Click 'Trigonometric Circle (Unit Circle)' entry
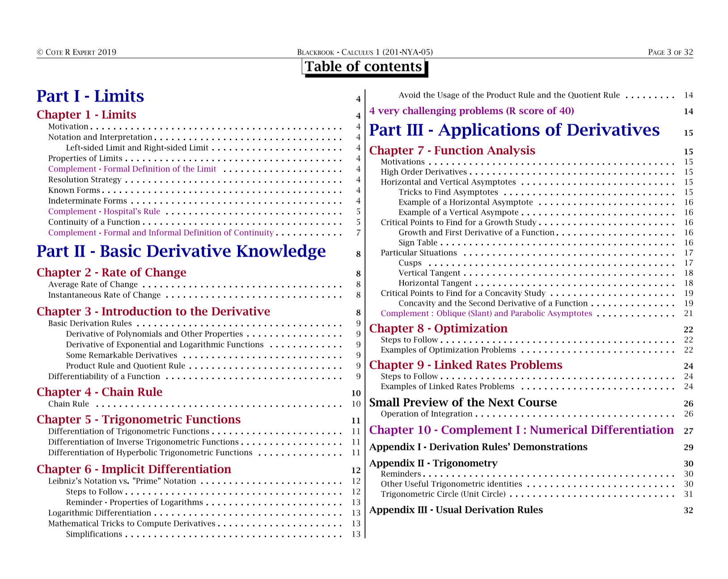 point(443,494)
